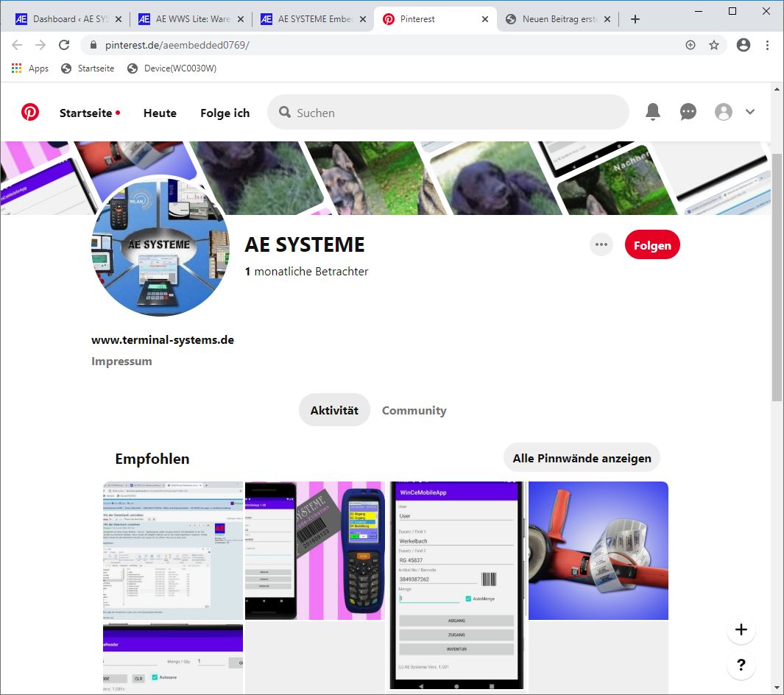
Task: Click the browser forward arrow
Action: (x=40, y=45)
